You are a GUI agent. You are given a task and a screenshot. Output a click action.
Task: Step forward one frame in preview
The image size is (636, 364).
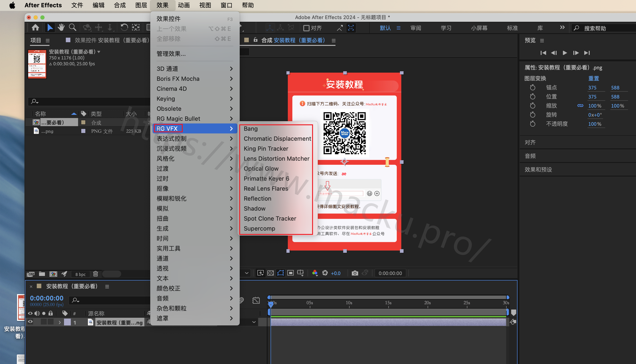point(576,53)
